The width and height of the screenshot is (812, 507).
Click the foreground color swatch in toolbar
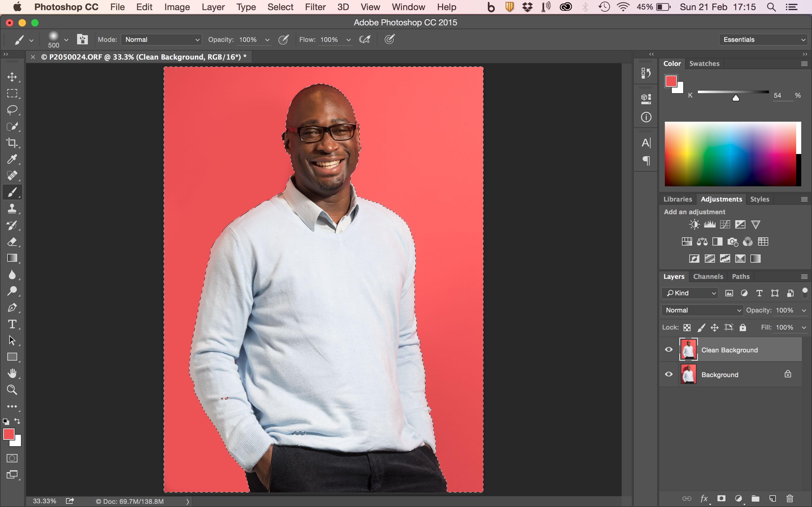(8, 434)
